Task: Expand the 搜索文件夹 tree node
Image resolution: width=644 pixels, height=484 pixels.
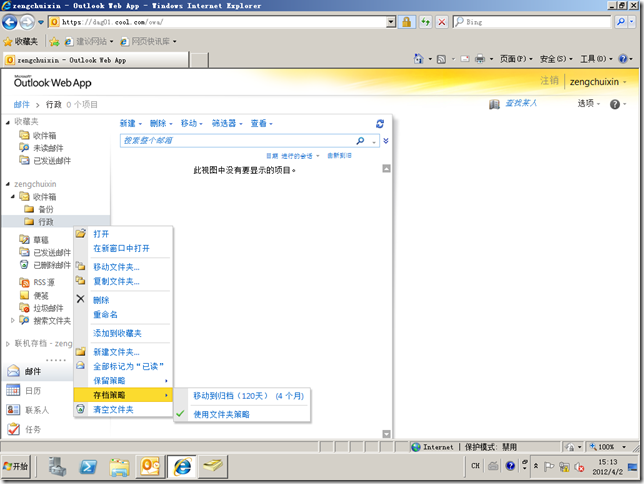Action: point(13,321)
